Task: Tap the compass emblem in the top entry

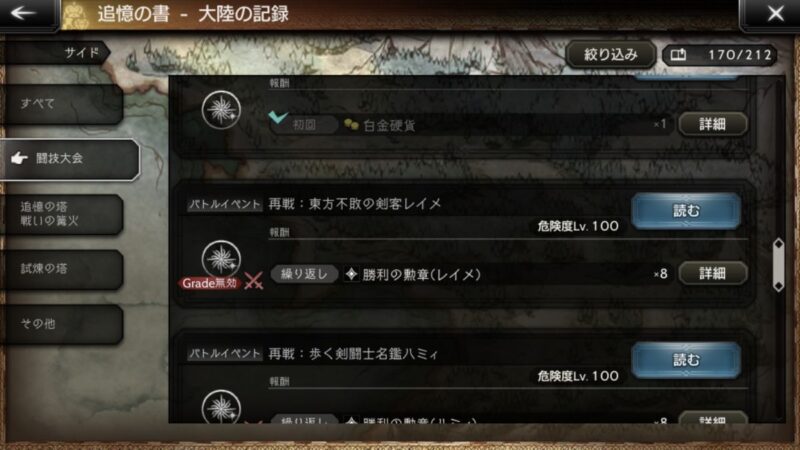Action: (221, 110)
